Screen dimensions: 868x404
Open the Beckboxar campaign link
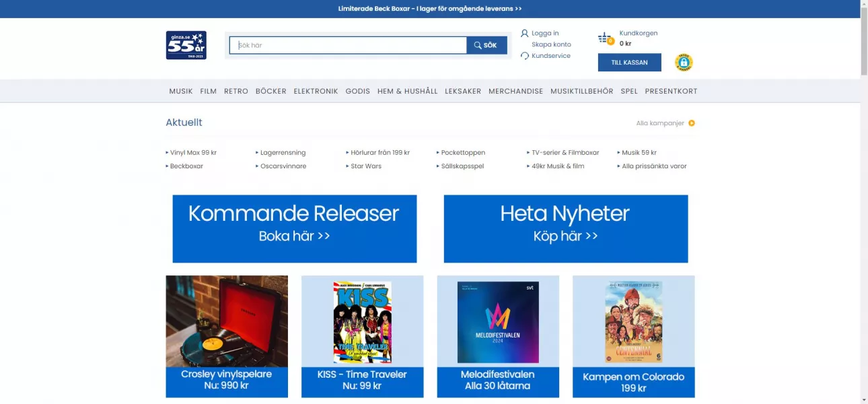pyautogui.click(x=186, y=166)
